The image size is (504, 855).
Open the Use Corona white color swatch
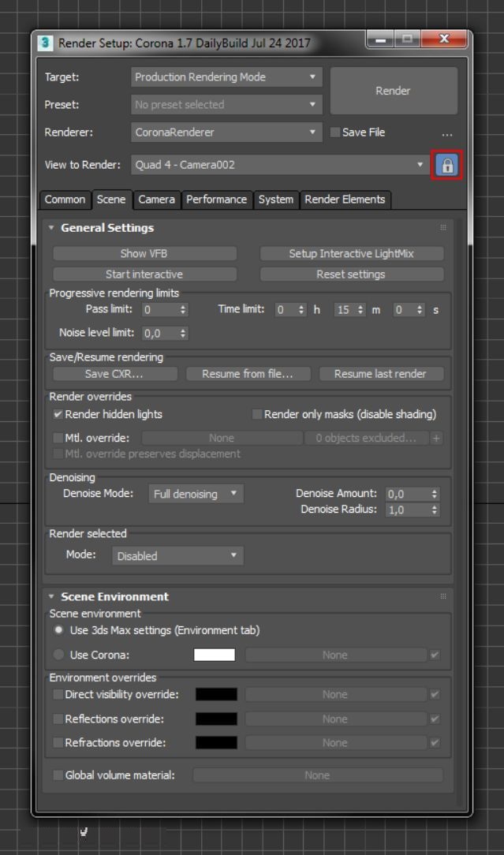tap(215, 655)
